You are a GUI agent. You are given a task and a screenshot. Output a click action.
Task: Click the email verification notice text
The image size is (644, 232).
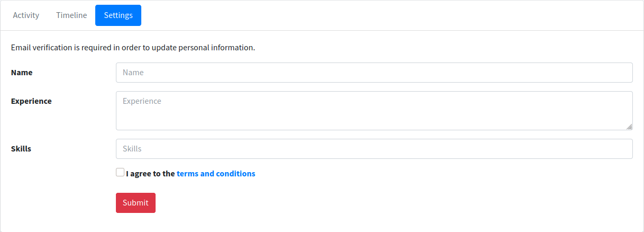coord(133,48)
